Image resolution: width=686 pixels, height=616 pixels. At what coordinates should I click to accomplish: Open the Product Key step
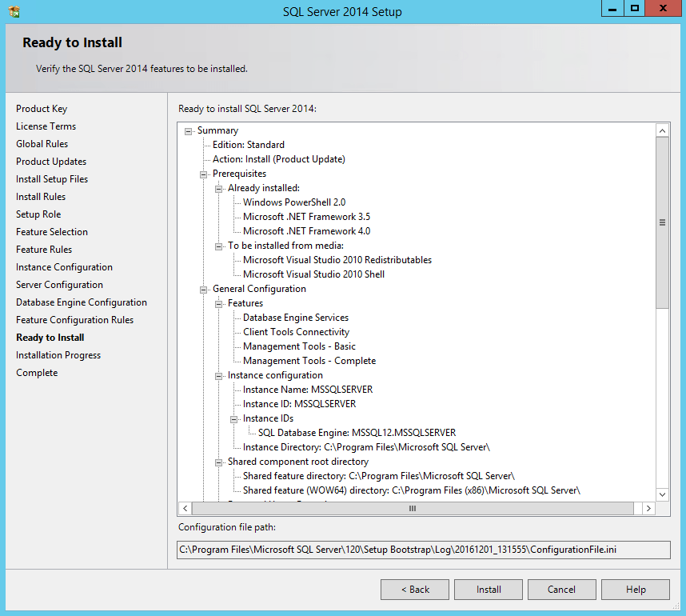pos(42,109)
